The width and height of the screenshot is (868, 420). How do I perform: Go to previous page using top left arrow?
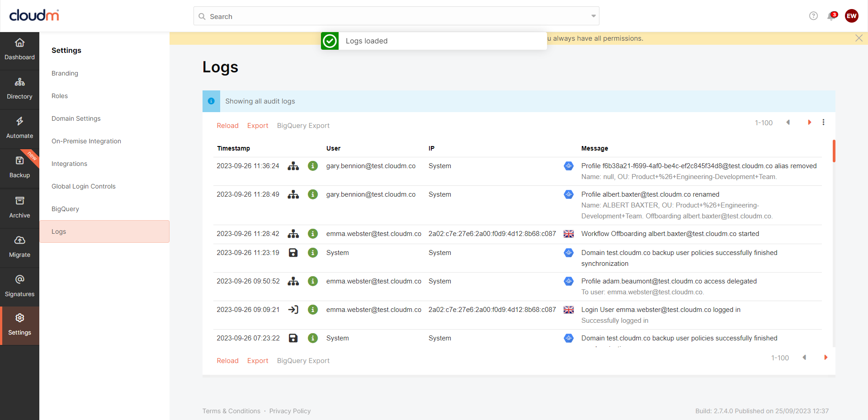(x=788, y=123)
